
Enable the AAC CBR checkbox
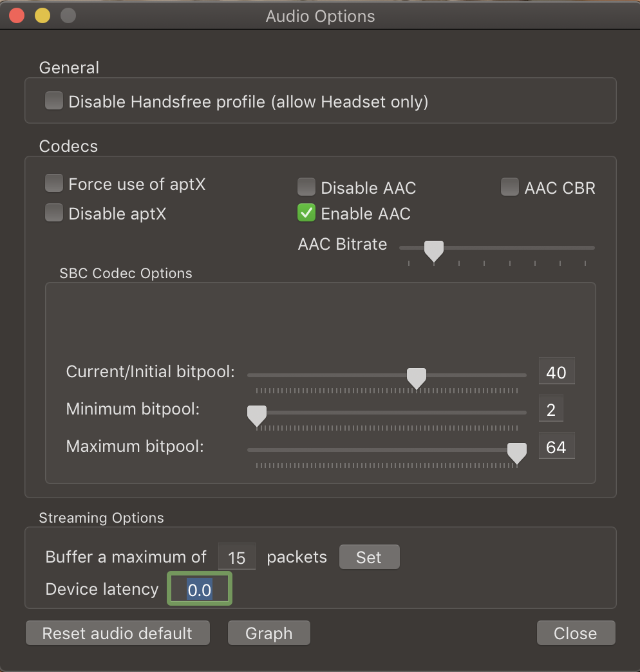(x=510, y=187)
